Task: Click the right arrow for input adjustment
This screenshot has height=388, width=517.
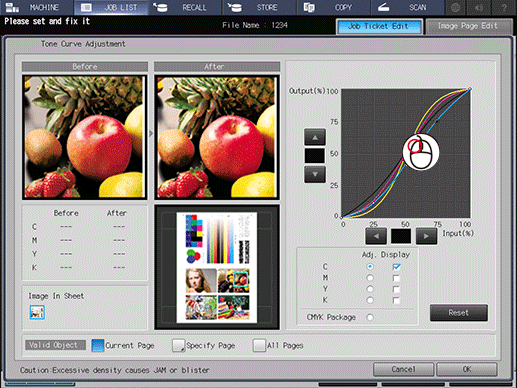Action: [426, 236]
